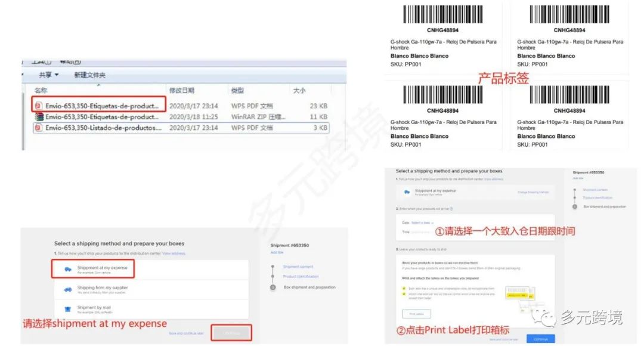Image resolution: width=644 pixels, height=346 pixels.
Task: Sort files by the 大小 column header
Action: 299,91
